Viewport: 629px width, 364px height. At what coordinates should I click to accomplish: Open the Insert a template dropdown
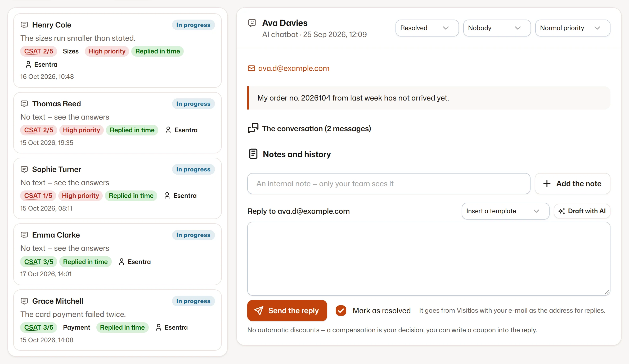coord(505,211)
